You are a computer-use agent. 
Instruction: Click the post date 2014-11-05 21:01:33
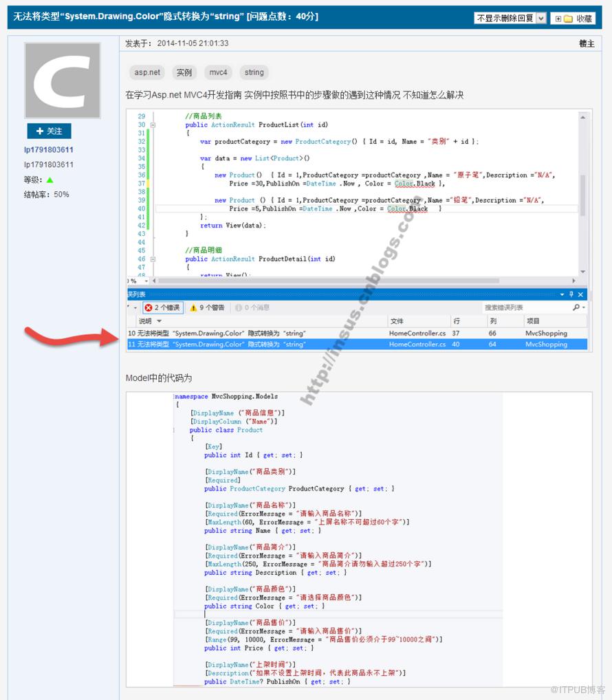coord(193,43)
